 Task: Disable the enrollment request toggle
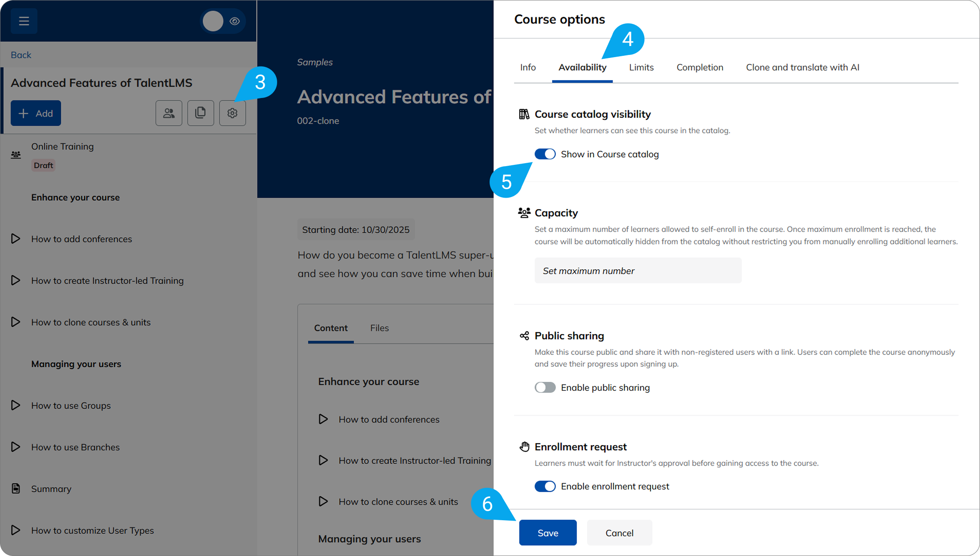544,486
